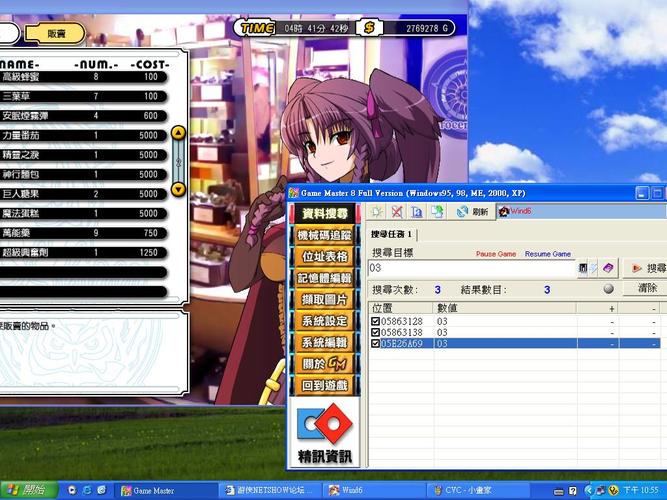667x500 pixels.
Task: Click the 數值 column header
Action: (505, 308)
